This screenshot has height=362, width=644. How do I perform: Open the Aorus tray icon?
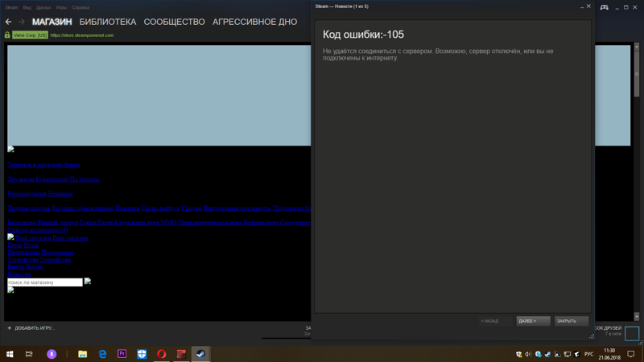577,354
